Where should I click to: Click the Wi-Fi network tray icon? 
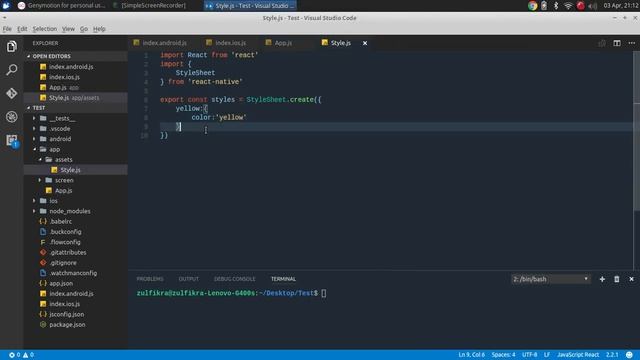(x=568, y=6)
